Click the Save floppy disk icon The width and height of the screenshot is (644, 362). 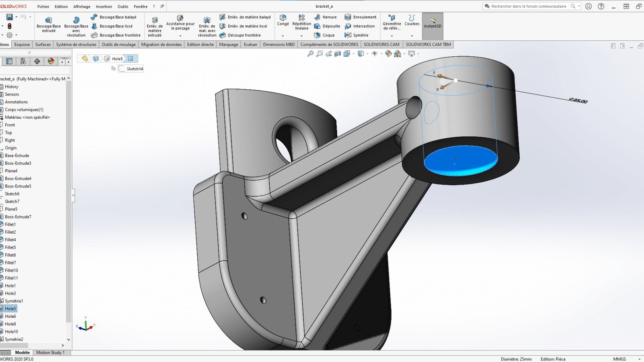point(9,17)
